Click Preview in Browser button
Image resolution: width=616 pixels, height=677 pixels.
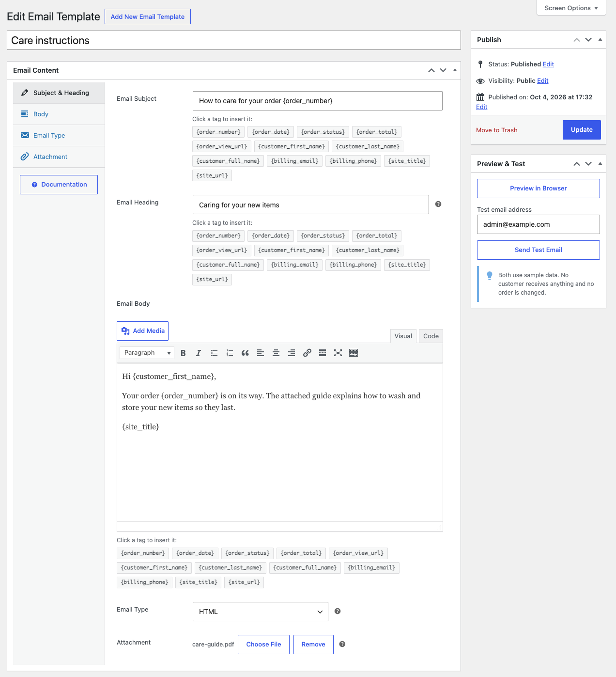click(539, 189)
